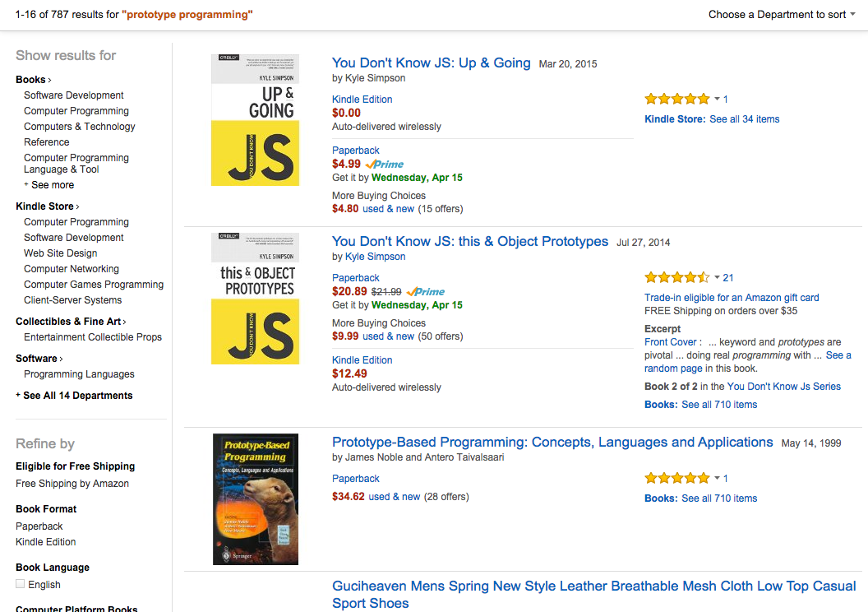Expand the Collectibles & Fine Art department
Image resolution: width=868 pixels, height=612 pixels.
coord(71,322)
